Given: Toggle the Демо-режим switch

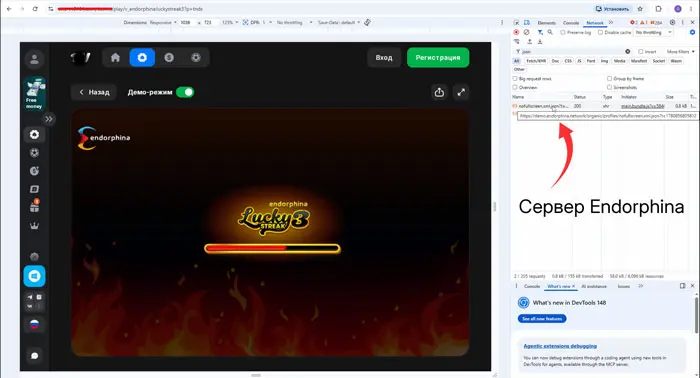Looking at the screenshot, I should point(185,92).
